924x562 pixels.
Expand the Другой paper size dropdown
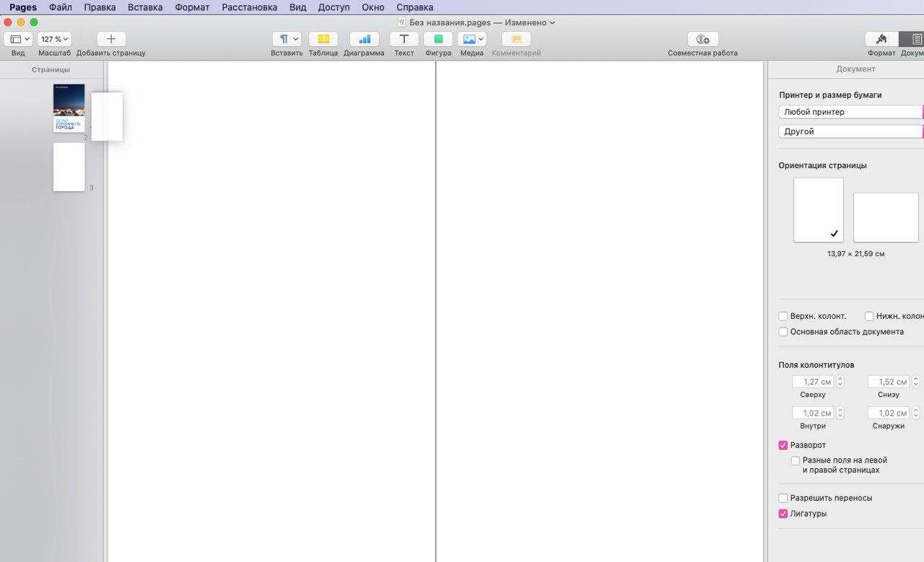850,131
